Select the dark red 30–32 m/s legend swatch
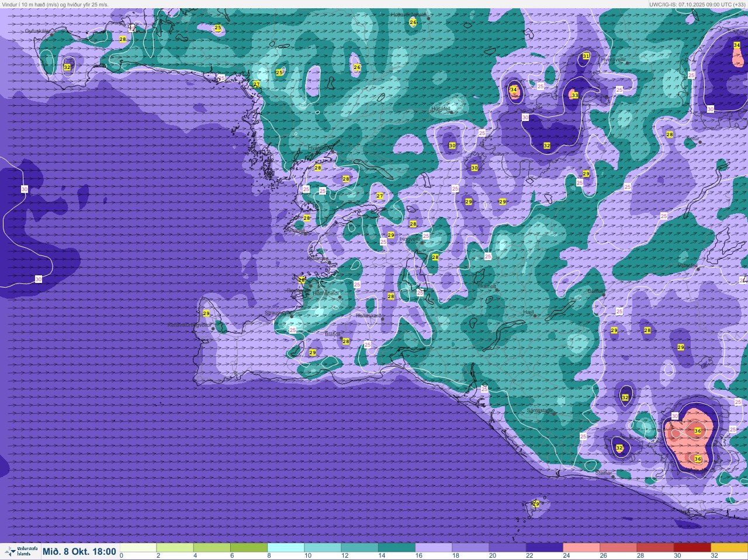 click(692, 548)
